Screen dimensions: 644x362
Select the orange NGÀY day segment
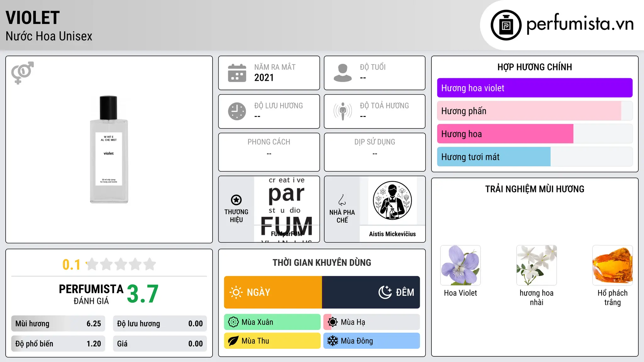tap(273, 292)
